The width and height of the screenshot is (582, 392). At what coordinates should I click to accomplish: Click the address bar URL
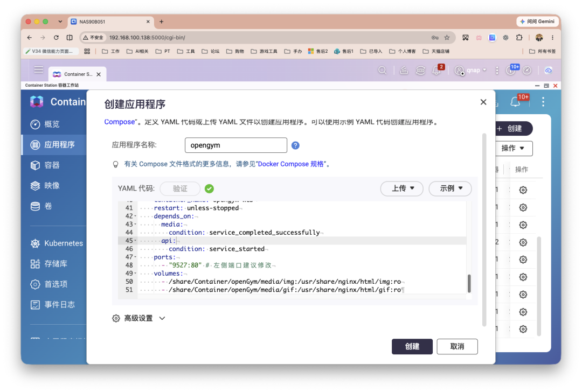pos(147,38)
